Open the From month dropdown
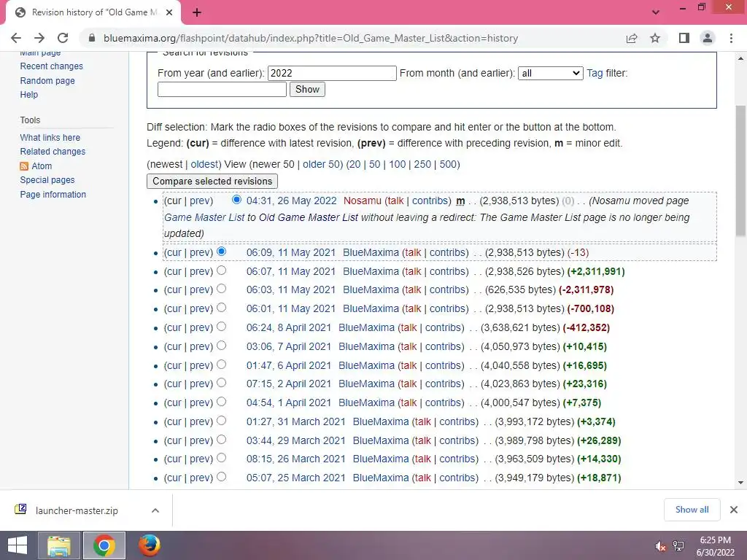Screen dimensions: 747x560 pyautogui.click(x=550, y=73)
